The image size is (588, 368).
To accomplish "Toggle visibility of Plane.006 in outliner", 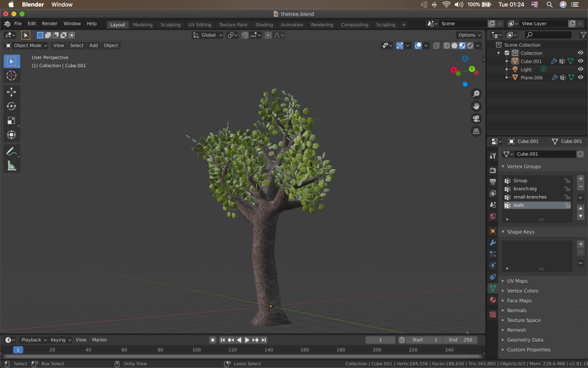I will click(x=580, y=77).
